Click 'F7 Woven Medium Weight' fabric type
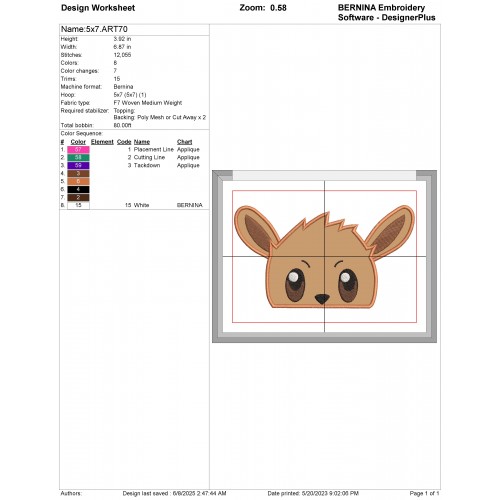Screen dimensions: 500x500 (x=148, y=103)
